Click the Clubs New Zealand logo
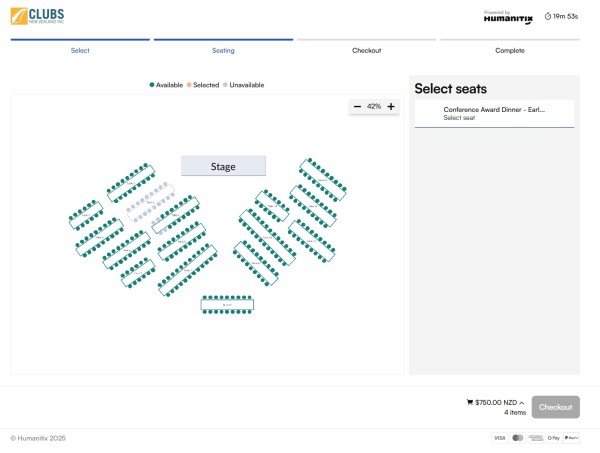This screenshot has height=453, width=600. (x=37, y=17)
